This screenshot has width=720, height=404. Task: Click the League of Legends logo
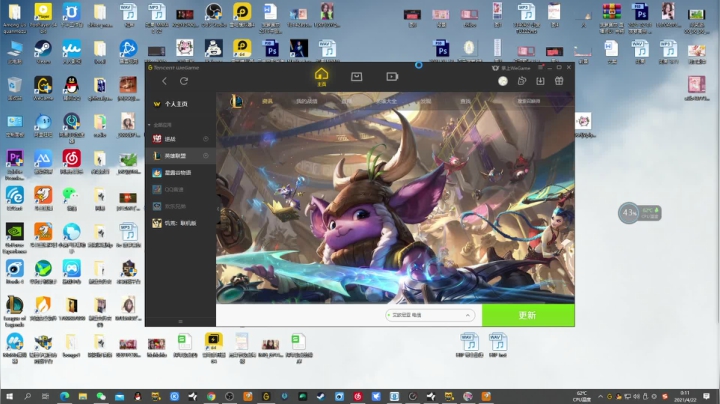(x=237, y=101)
